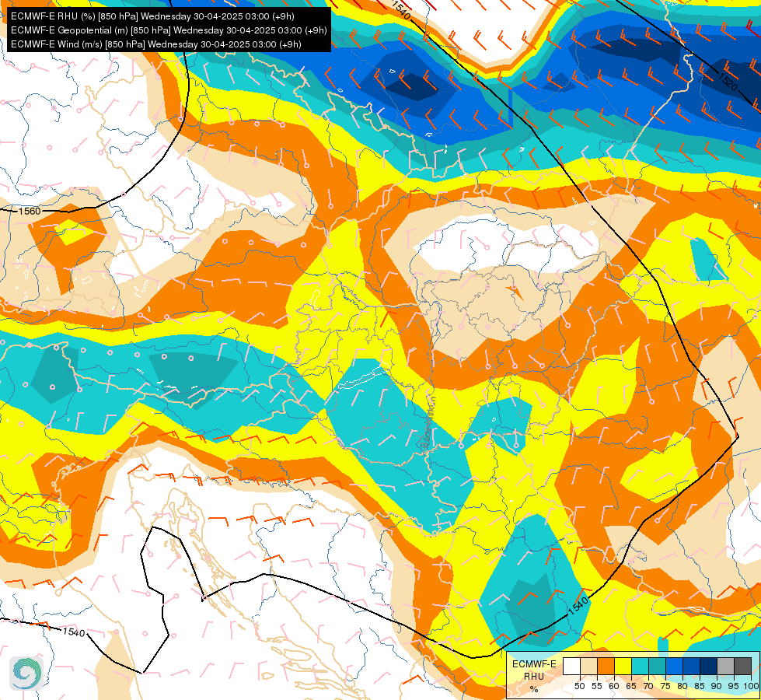The width and height of the screenshot is (761, 700).
Task: Click the legend value 60
Action: point(614,686)
